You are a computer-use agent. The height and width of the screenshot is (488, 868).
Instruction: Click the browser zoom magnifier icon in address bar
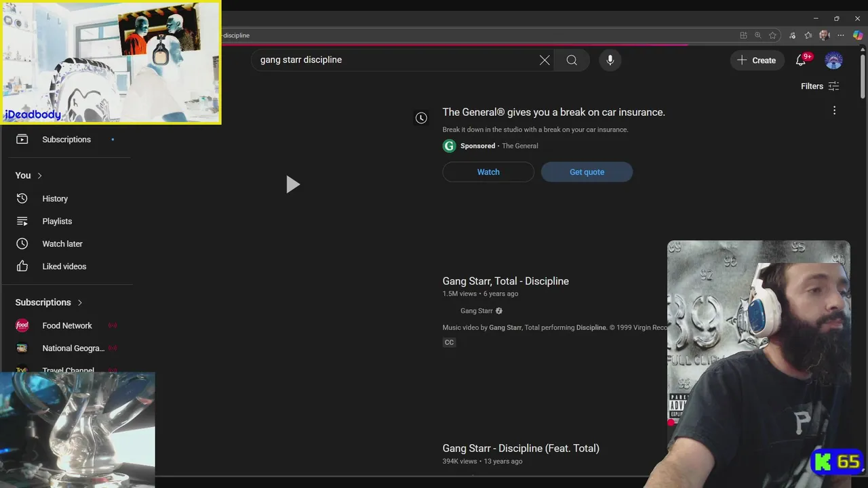point(758,35)
